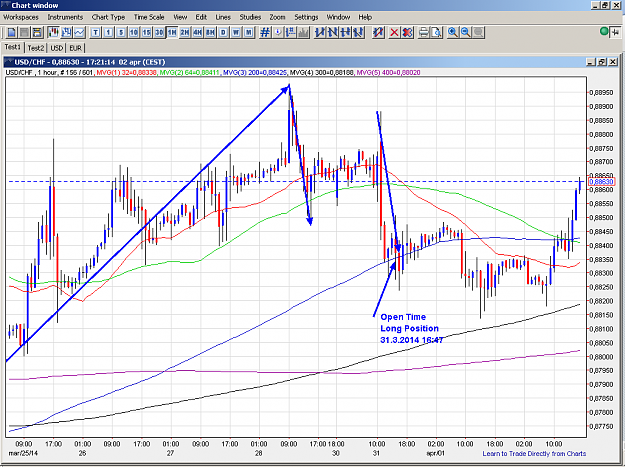625x467 pixels.
Task: Click the print preview icon
Action: [x=437, y=32]
